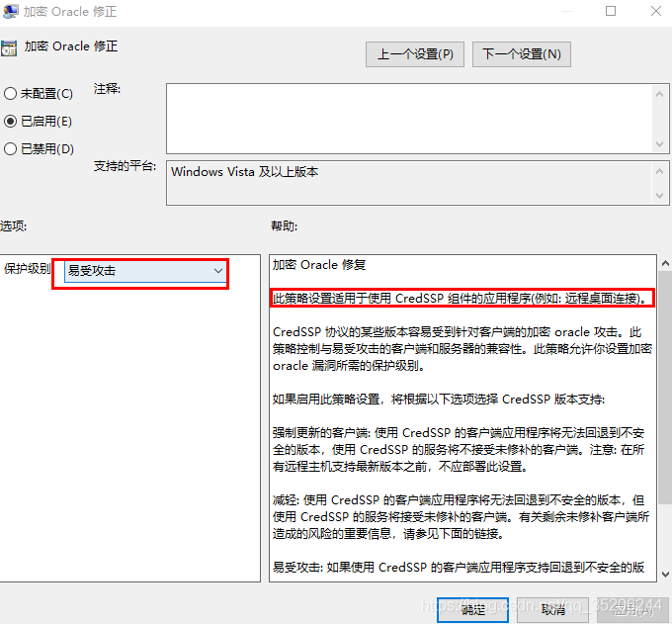Select the 已启用 radio option
Image resolution: width=672 pixels, height=624 pixels.
point(11,122)
